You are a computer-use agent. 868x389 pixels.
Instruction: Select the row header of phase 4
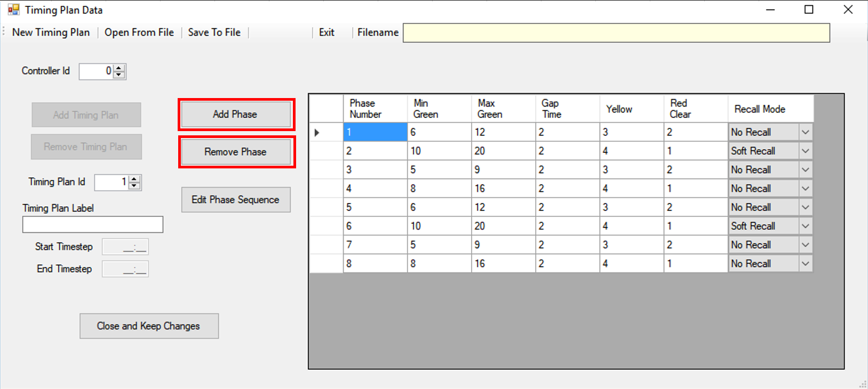[x=327, y=188]
